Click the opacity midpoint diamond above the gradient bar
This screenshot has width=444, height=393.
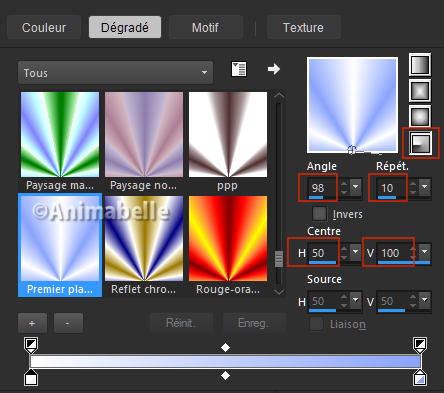pyautogui.click(x=225, y=347)
